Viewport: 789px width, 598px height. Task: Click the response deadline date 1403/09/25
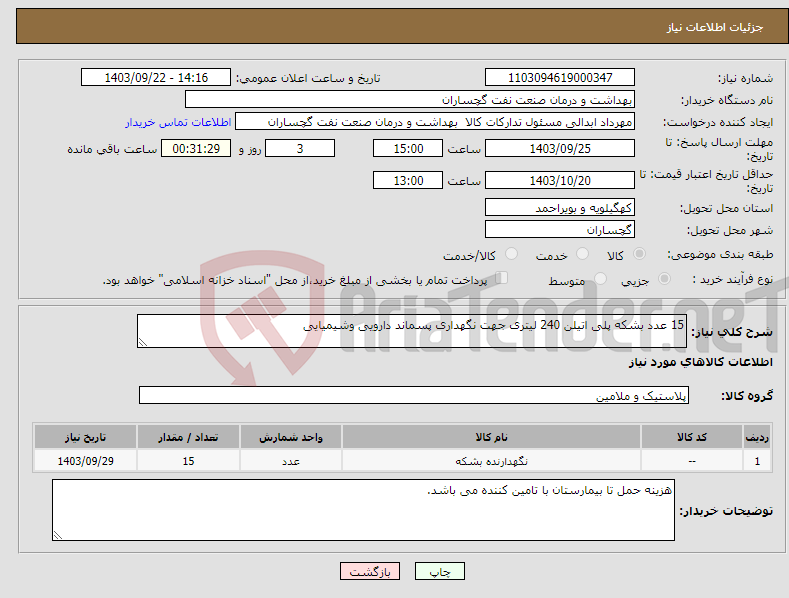(560, 148)
